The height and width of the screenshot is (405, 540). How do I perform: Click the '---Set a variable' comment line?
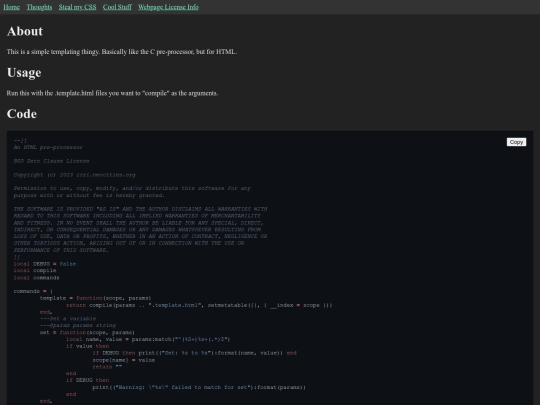[68, 319]
